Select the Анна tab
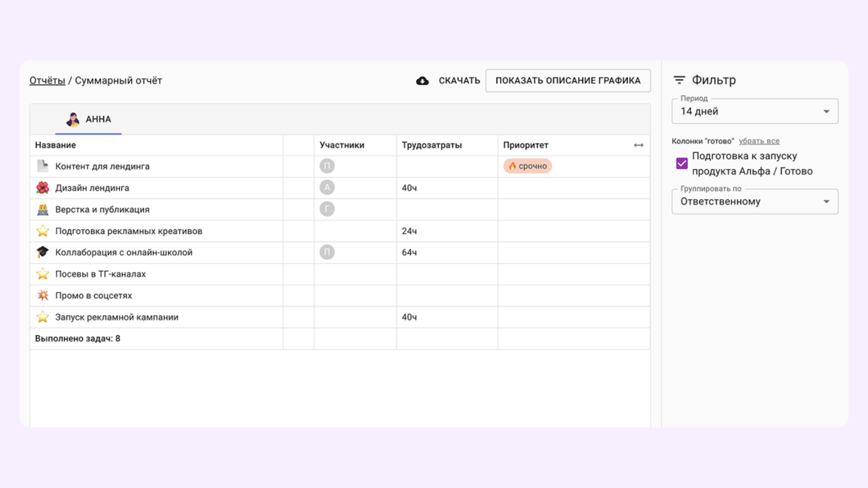This screenshot has width=868, height=488. point(89,119)
